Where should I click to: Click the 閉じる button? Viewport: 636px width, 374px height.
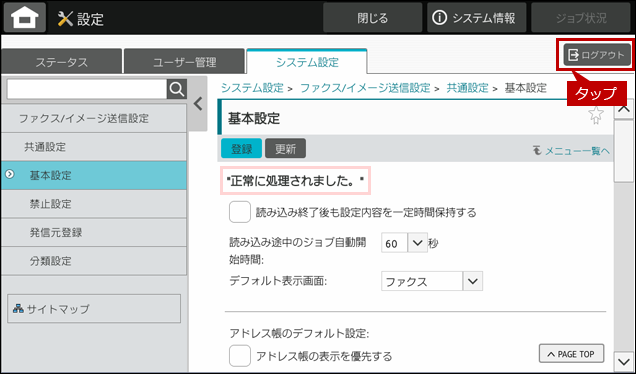(x=372, y=17)
